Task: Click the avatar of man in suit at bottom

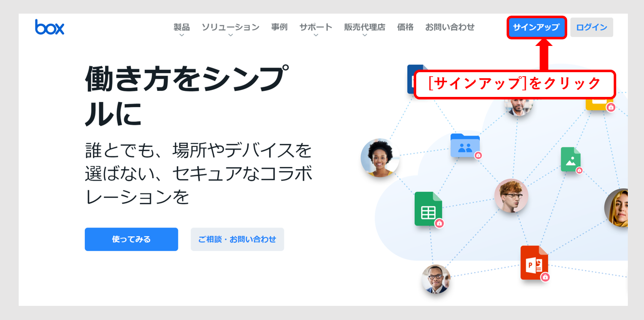Action: click(x=436, y=279)
